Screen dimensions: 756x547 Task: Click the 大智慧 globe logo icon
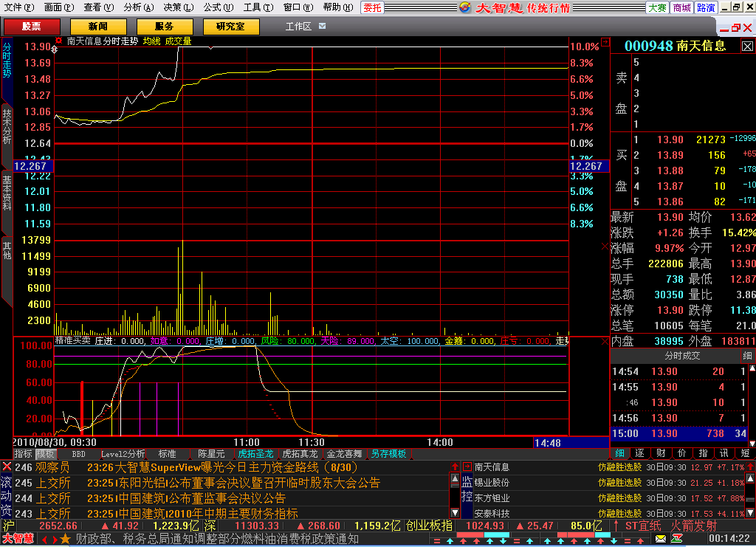pos(465,7)
